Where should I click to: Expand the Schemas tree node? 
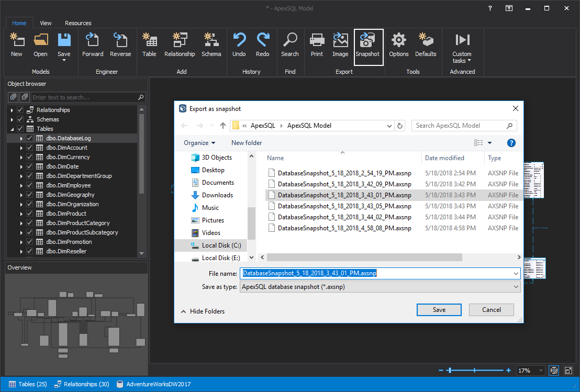(x=12, y=119)
